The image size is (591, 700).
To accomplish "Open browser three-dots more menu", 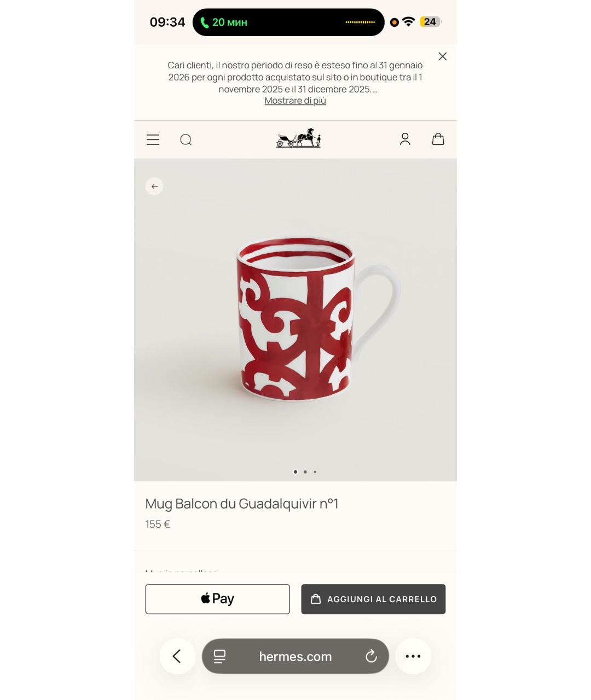I will 413,656.
